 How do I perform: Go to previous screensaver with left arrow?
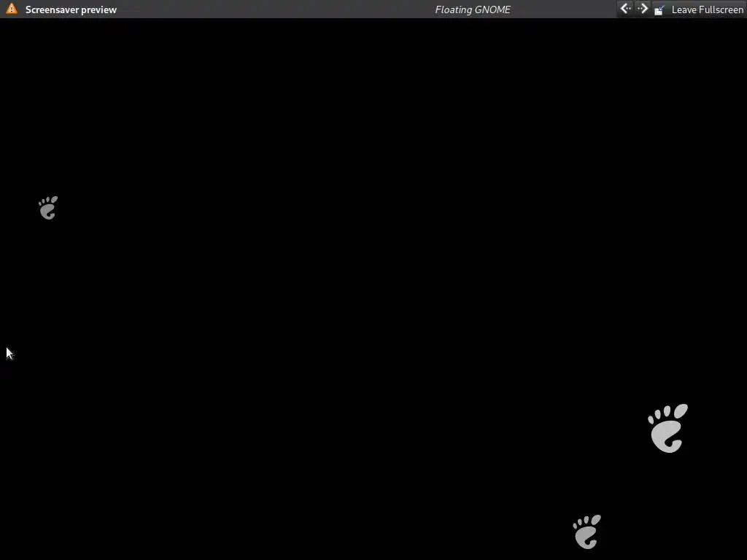click(x=625, y=9)
